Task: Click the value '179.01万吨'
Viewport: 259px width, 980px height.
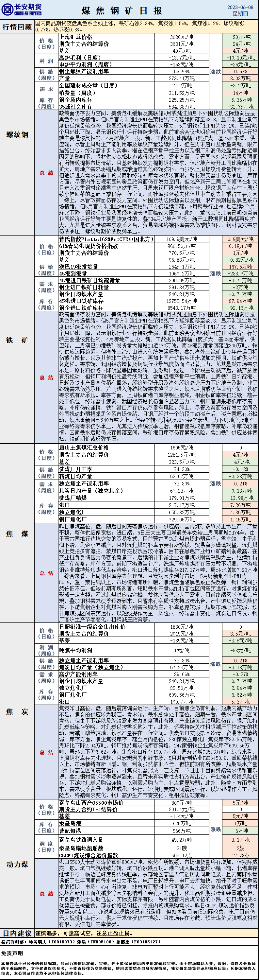Action: [x=182, y=498]
